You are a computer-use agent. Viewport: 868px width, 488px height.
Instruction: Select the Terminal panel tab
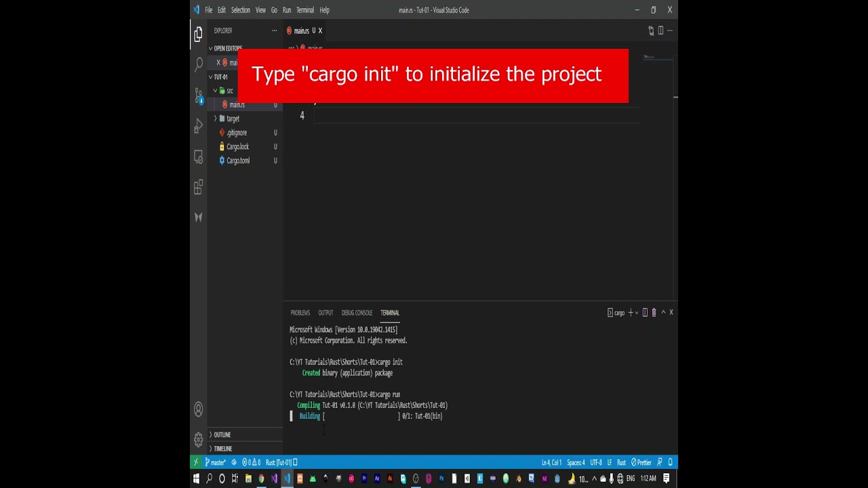[390, 312]
